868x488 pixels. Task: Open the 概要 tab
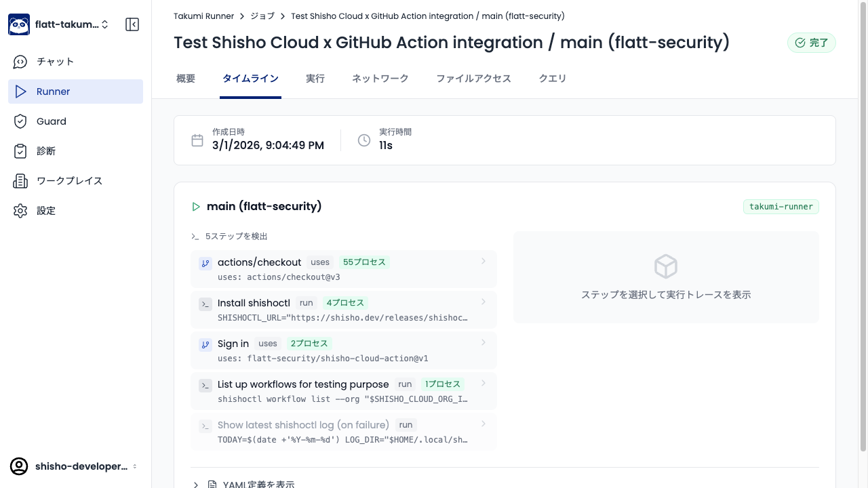(186, 79)
